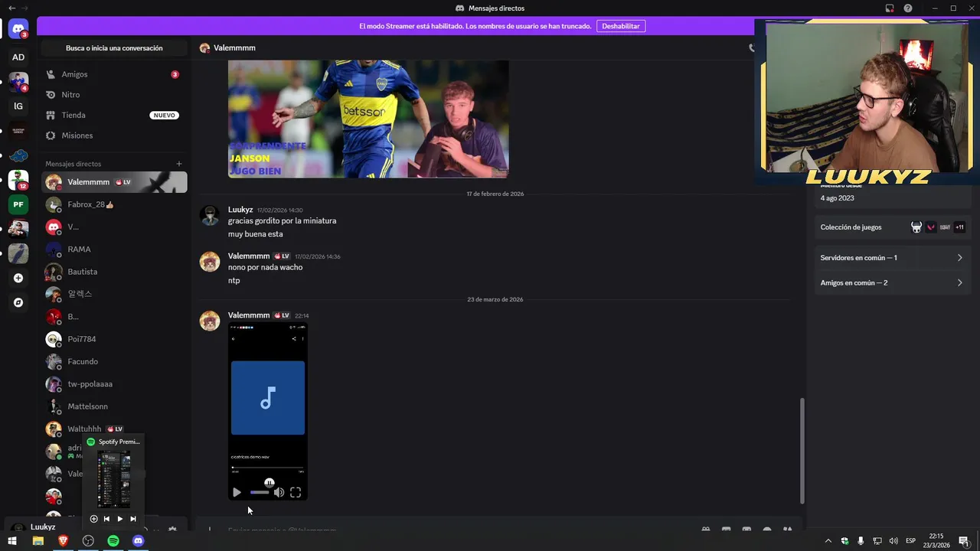The height and width of the screenshot is (551, 980).
Task: Click the search or start conversation box
Action: click(114, 48)
